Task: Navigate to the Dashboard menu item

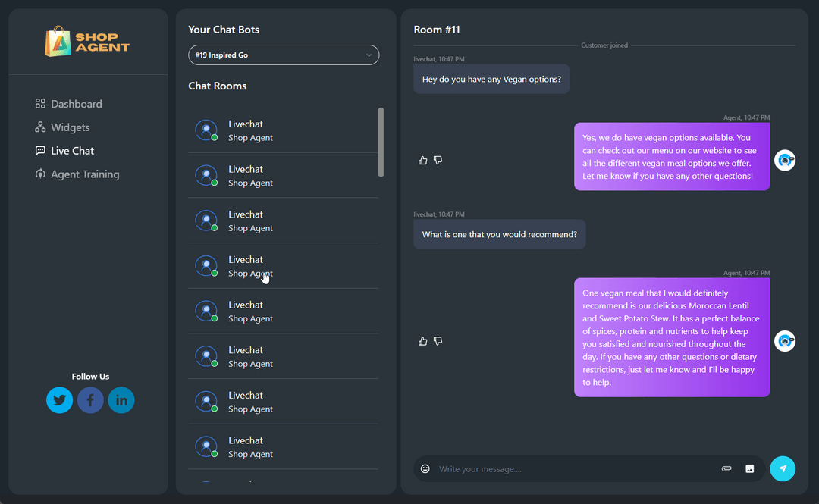Action: (x=76, y=104)
